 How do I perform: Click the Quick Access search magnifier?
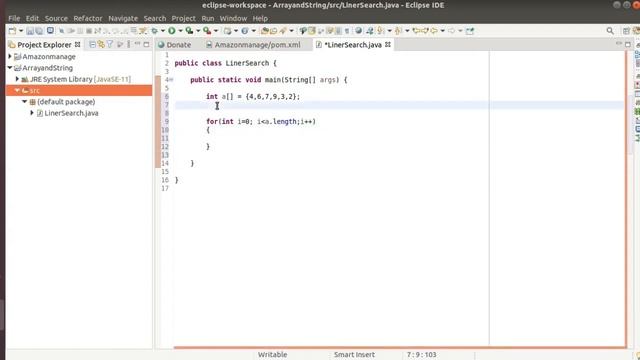click(x=610, y=31)
